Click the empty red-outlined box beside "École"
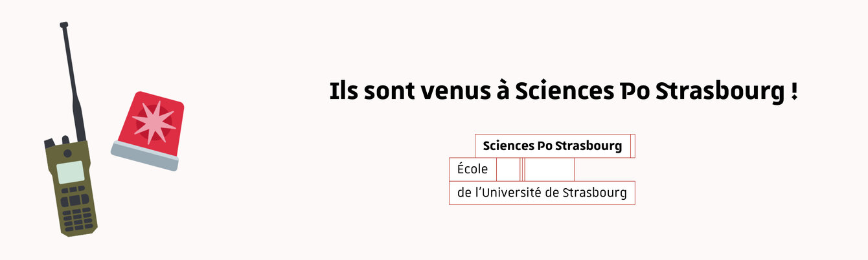 coord(549,169)
